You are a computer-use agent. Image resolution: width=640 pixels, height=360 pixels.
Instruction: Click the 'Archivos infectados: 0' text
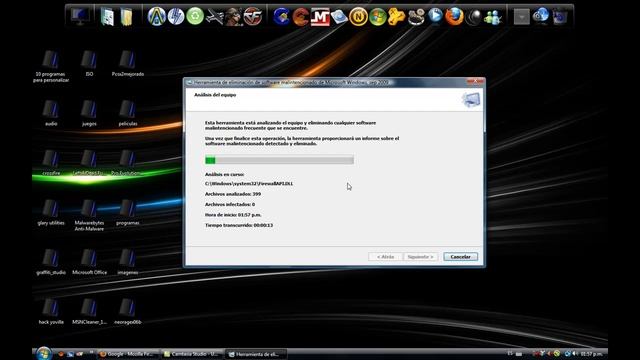coord(230,204)
